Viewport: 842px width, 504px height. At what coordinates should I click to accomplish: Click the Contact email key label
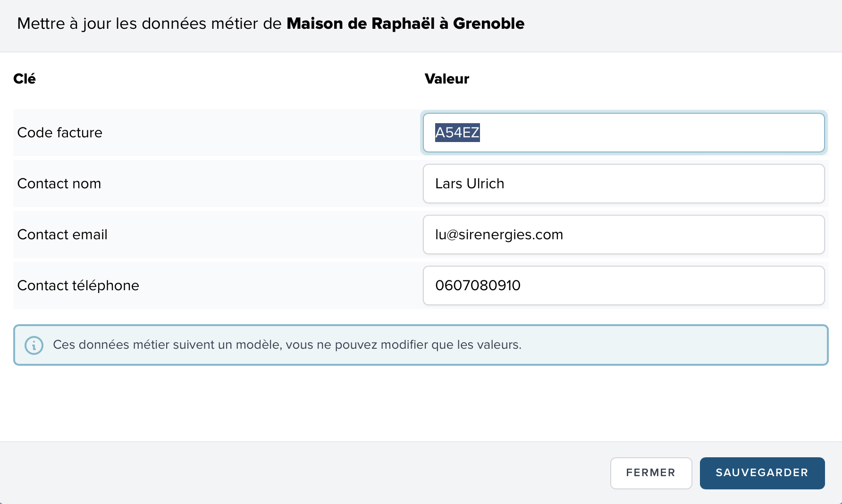pyautogui.click(x=62, y=235)
